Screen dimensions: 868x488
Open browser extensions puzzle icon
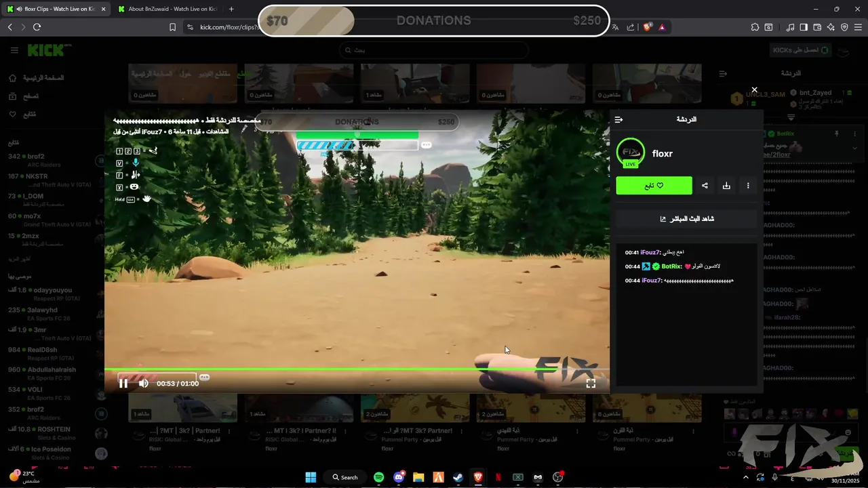[x=755, y=27]
